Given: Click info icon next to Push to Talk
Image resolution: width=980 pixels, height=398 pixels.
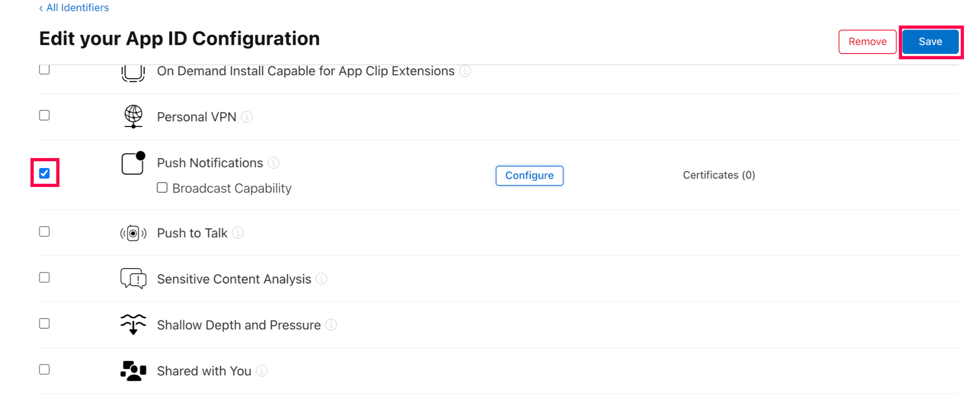Looking at the screenshot, I should [238, 233].
